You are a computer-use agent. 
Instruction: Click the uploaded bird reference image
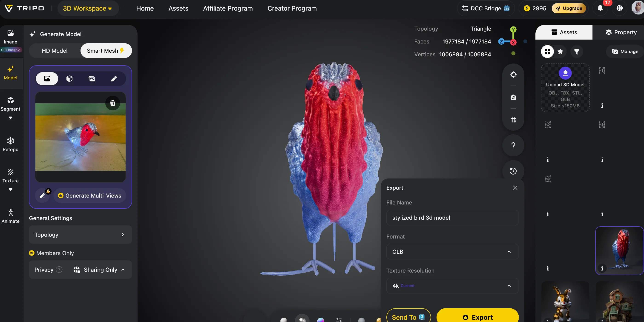(80, 137)
